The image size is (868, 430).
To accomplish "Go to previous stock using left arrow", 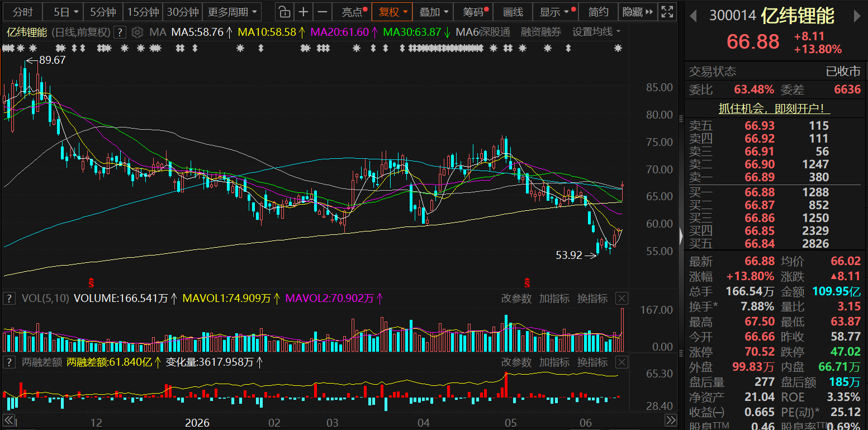I will (693, 17).
